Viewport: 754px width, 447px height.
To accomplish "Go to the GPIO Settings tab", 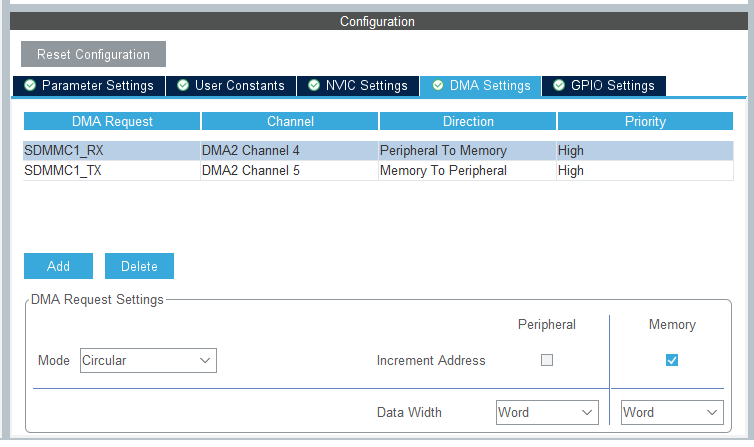I will pyautogui.click(x=604, y=86).
